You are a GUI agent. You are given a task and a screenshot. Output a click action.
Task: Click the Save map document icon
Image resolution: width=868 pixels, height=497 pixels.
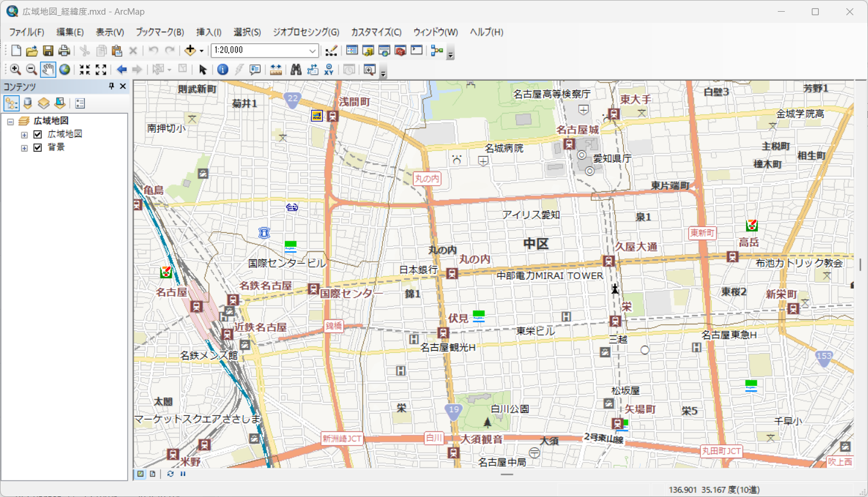(48, 51)
